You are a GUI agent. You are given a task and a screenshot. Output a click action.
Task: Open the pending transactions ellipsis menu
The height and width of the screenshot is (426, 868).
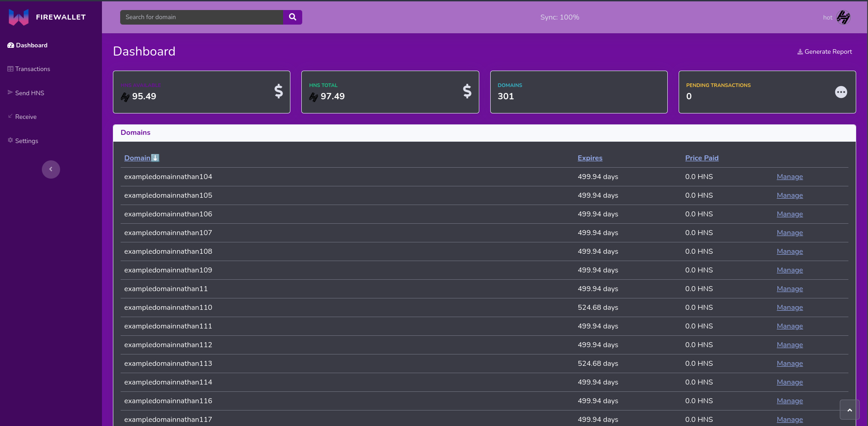click(841, 92)
